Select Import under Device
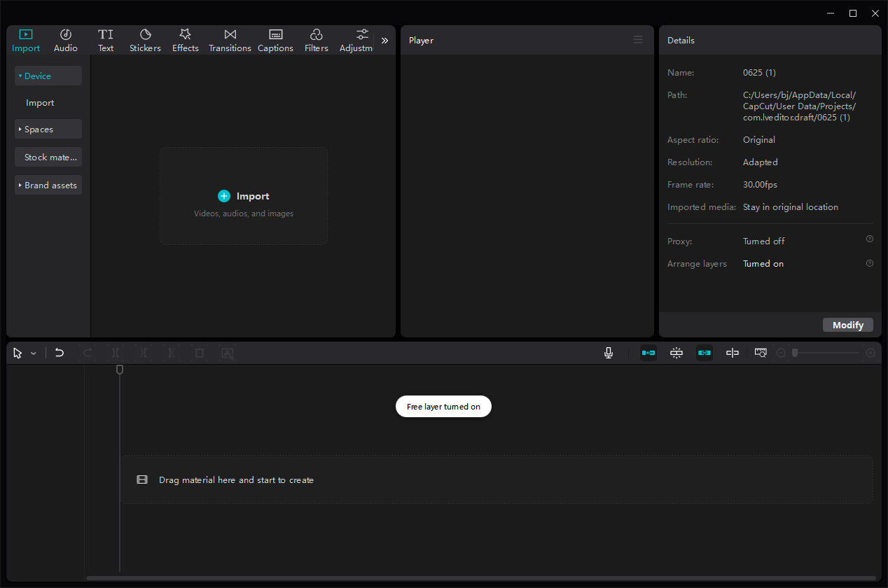 40,103
